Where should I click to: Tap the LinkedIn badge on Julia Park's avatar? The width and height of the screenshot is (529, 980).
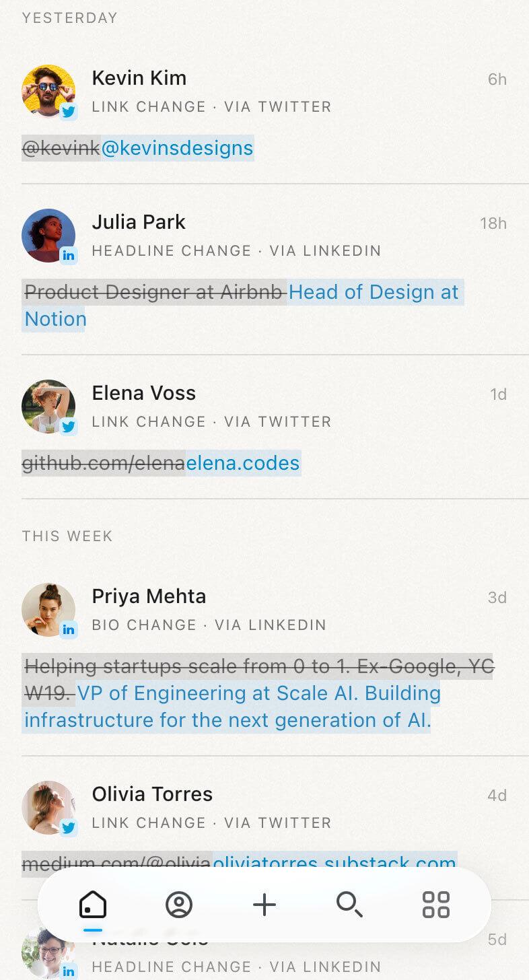pyautogui.click(x=69, y=256)
